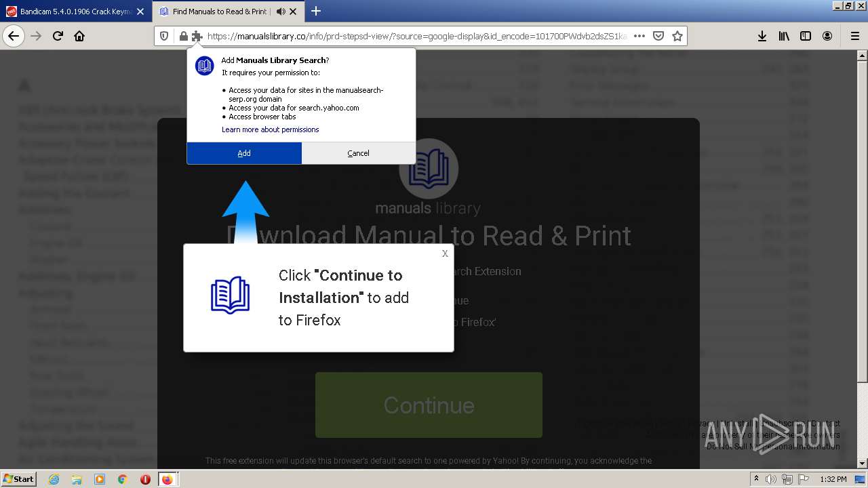Click the manuals library logo
Viewport: 868px width, 488px height.
(x=429, y=178)
